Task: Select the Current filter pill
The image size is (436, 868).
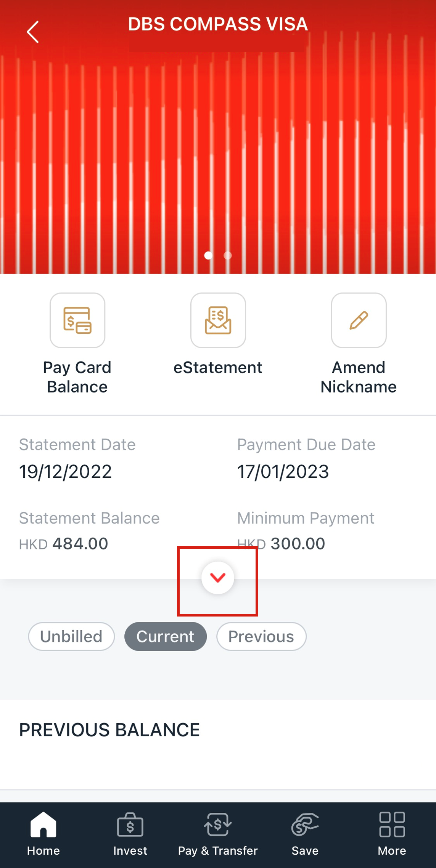Action: 166,636
